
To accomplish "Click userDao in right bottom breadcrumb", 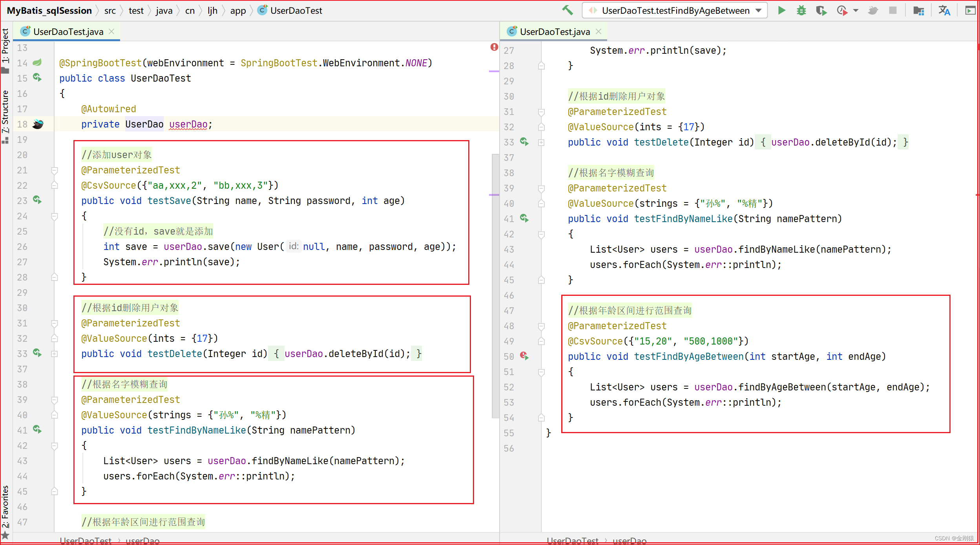I will tap(629, 540).
